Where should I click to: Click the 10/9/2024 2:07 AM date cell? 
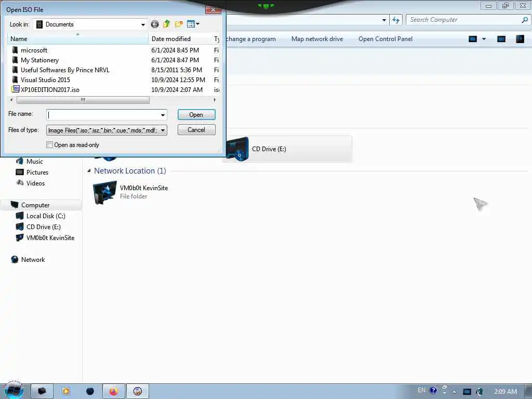click(177, 89)
